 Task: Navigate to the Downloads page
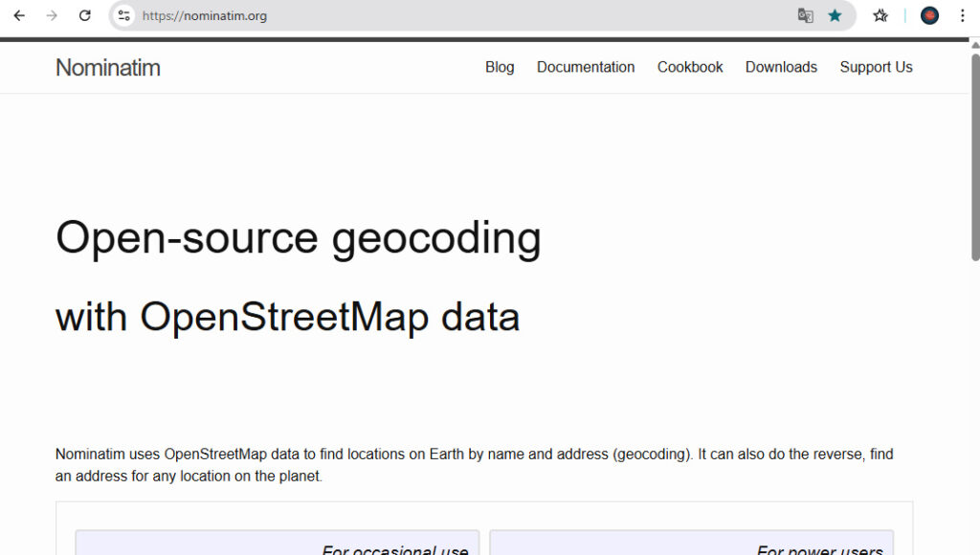[781, 67]
